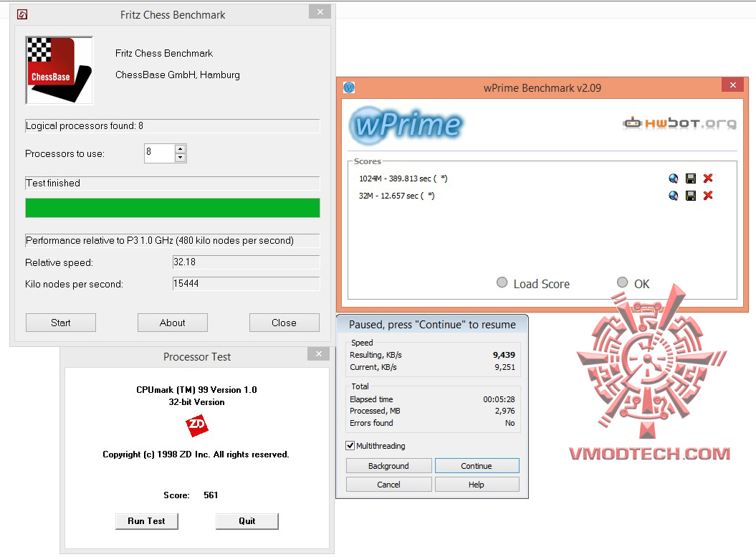Click the HWBOT.org logo in wPrime
This screenshot has width=756, height=557.
[x=679, y=123]
